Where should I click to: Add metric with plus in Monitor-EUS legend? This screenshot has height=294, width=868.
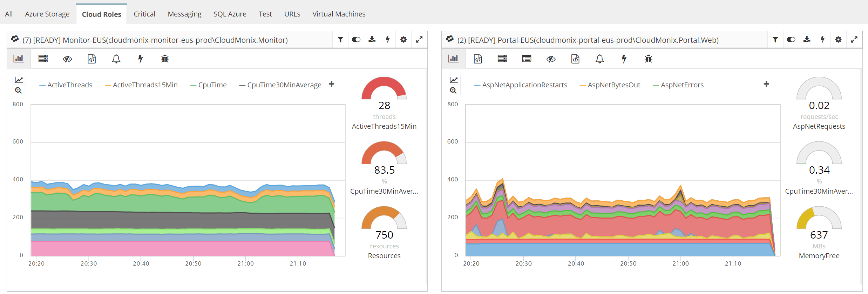pos(331,84)
